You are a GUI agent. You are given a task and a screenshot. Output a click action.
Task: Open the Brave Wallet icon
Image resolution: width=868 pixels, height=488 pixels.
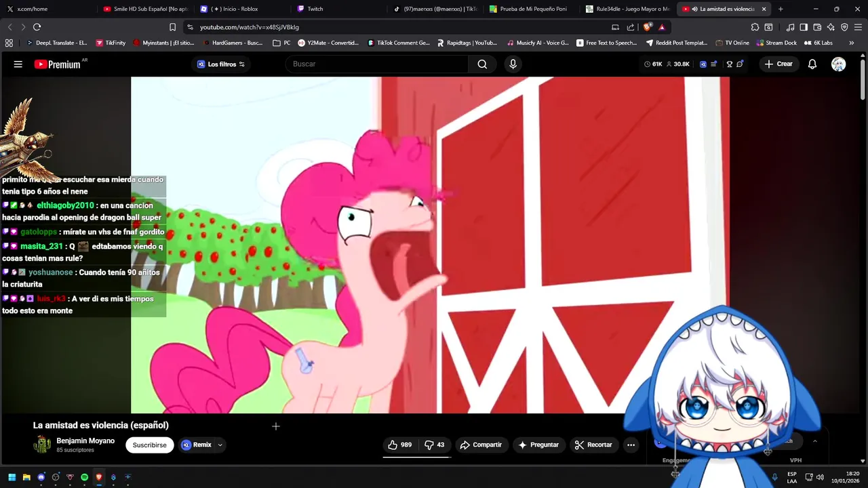(x=817, y=27)
